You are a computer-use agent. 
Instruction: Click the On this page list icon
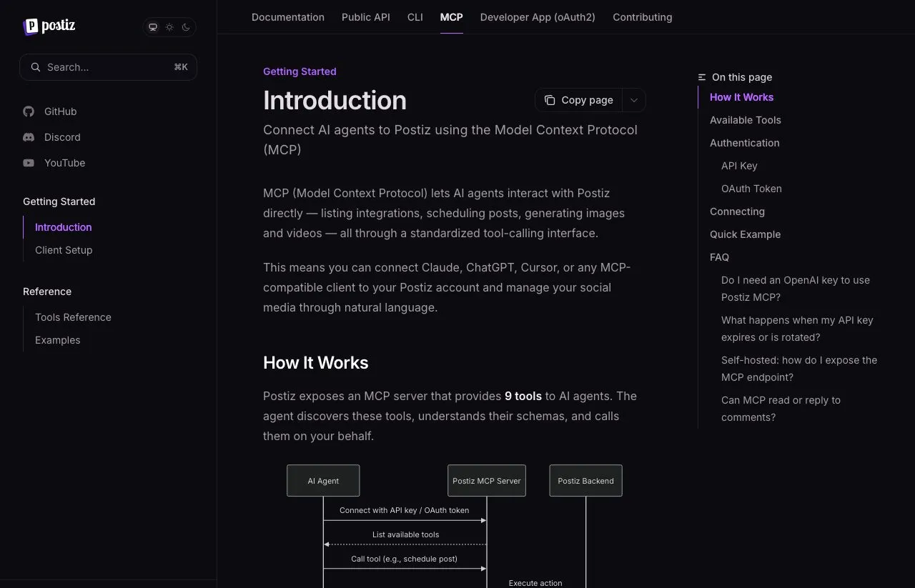click(x=702, y=77)
